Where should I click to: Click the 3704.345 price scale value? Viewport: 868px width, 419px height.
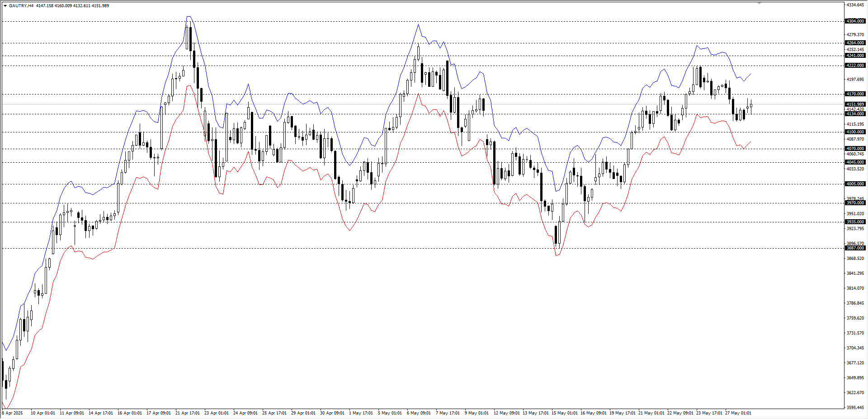click(x=855, y=348)
